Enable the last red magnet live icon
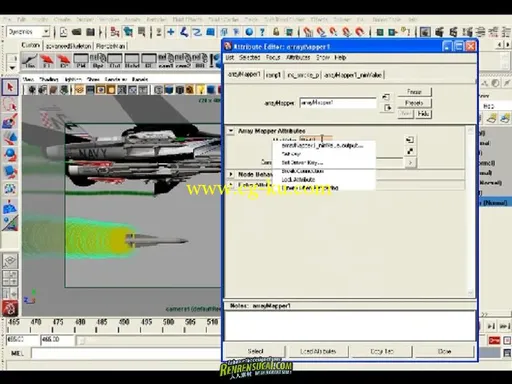512x384 pixels. [360, 32]
